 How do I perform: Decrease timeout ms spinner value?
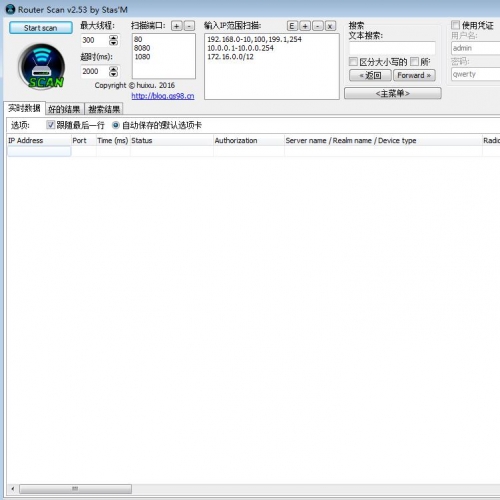[113, 74]
